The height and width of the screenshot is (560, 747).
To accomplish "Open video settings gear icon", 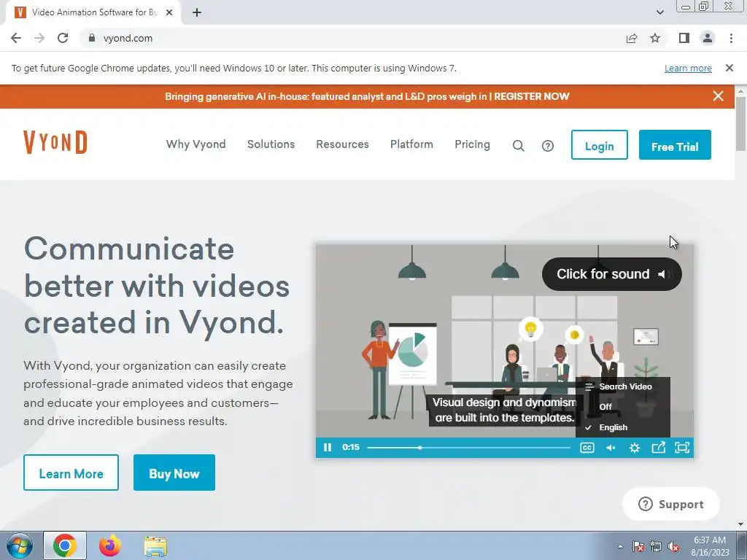I will click(635, 448).
